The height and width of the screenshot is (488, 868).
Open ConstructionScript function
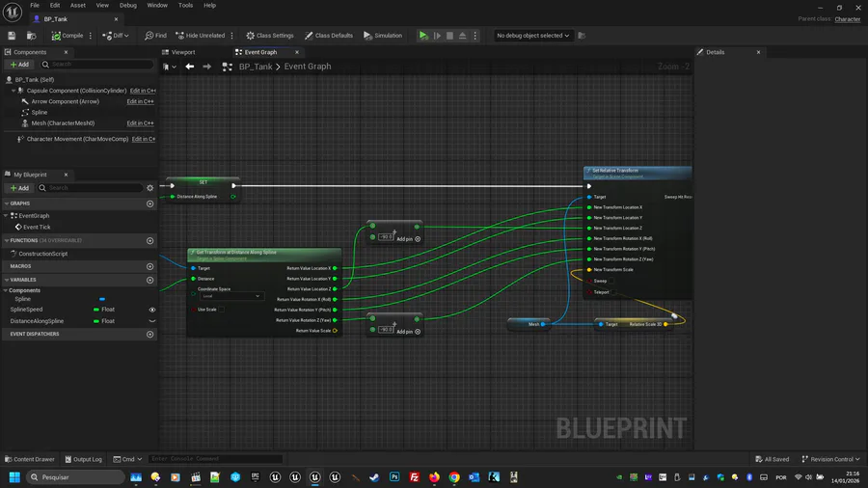point(43,254)
